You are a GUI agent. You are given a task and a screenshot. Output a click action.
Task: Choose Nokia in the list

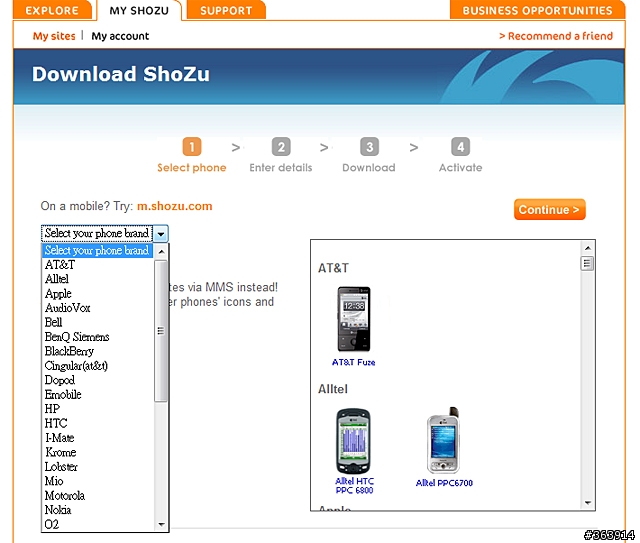97,510
